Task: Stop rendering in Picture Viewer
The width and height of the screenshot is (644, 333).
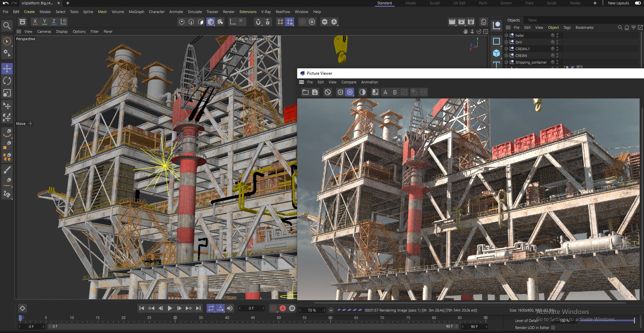Action: coord(328,92)
